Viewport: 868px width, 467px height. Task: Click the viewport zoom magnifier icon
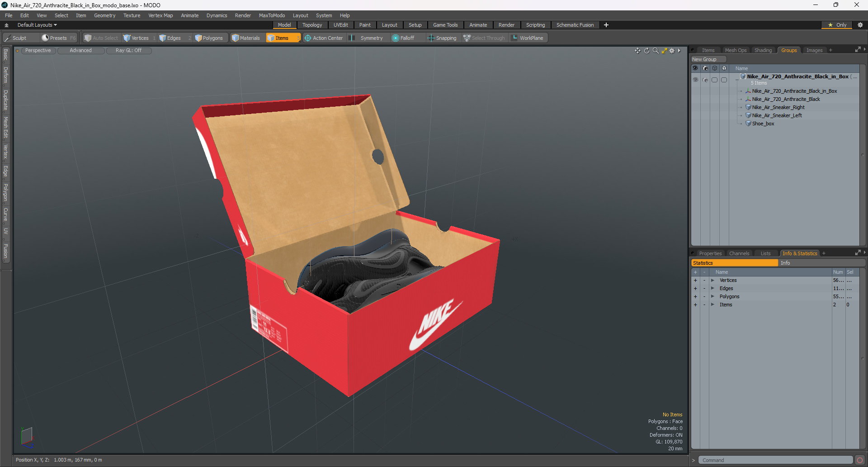(656, 51)
